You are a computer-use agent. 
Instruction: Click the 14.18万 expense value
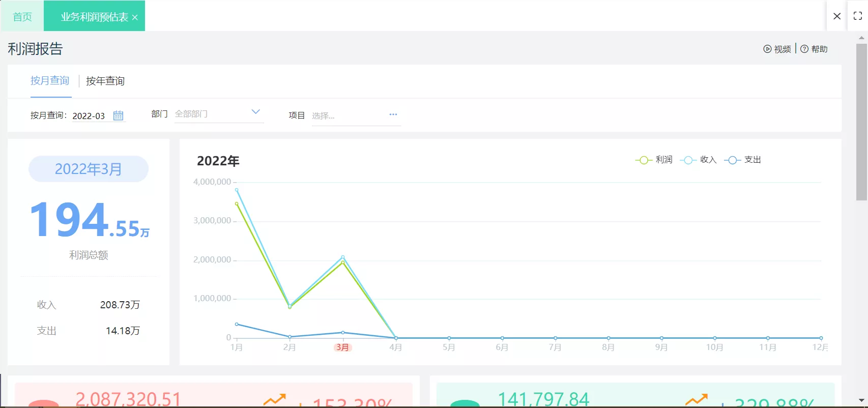pyautogui.click(x=123, y=331)
